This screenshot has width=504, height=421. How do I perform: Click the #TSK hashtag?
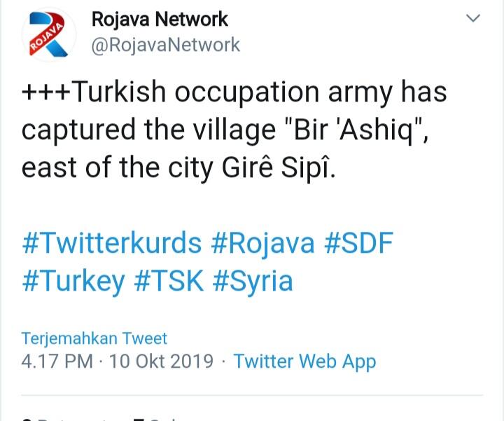(x=169, y=281)
